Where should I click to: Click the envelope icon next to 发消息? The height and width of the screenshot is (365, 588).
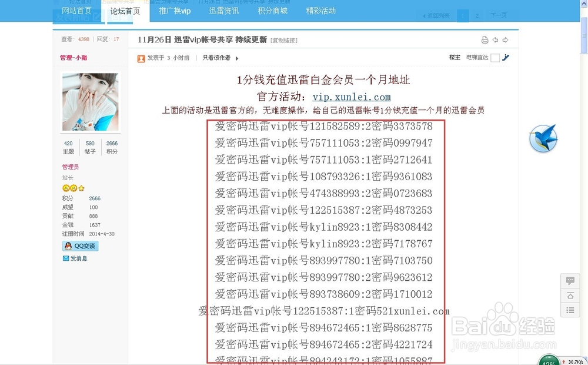point(66,258)
